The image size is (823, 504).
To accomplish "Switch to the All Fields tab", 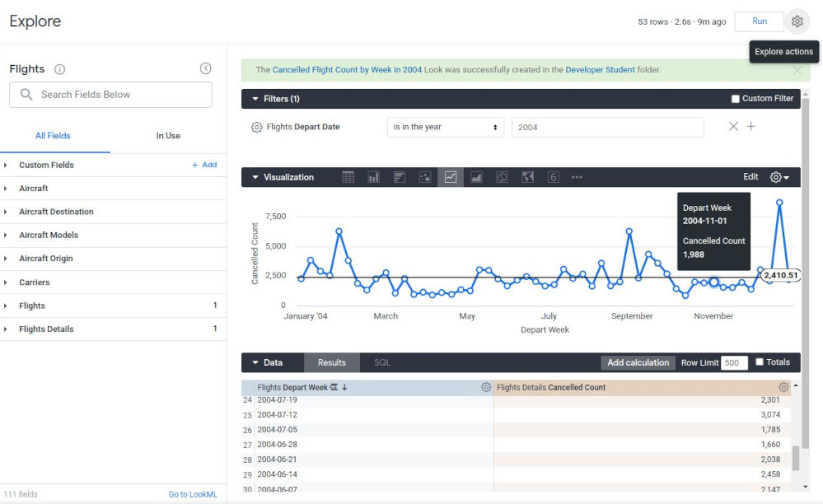I will click(x=53, y=136).
